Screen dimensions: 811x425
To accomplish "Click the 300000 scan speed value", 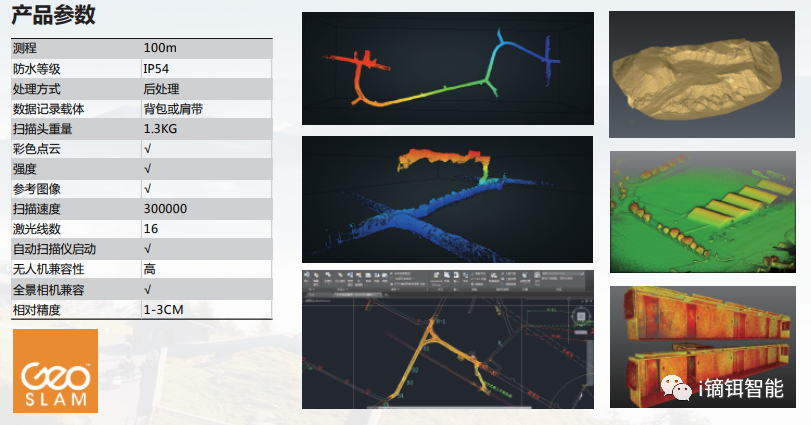I will point(166,209).
